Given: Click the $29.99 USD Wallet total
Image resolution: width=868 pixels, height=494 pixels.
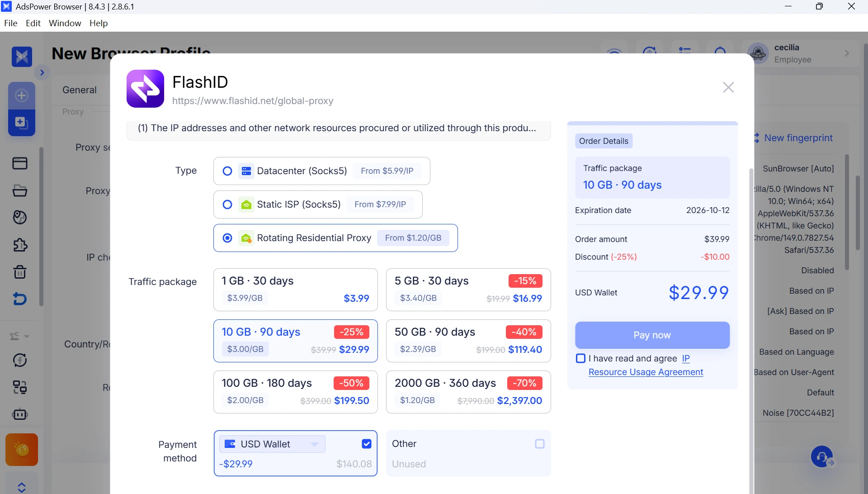Looking at the screenshot, I should pos(698,293).
